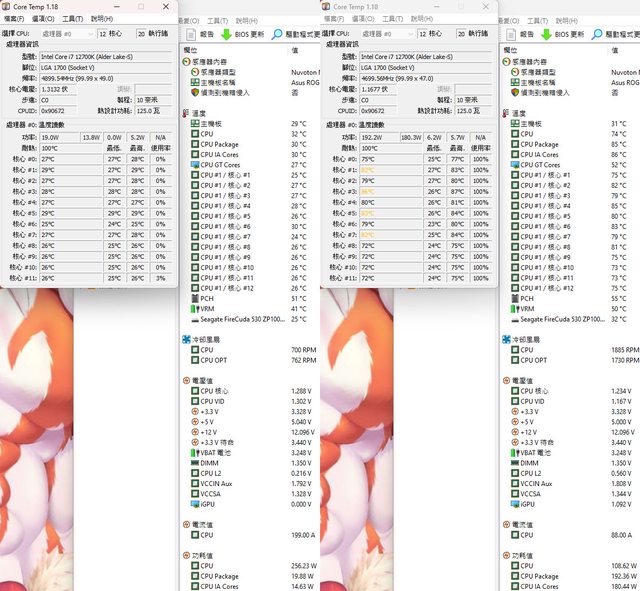Image resolution: width=640 pixels, height=591 pixels.
Task: Click the 報告 report icon in the right sensor window
Action: 512,33
